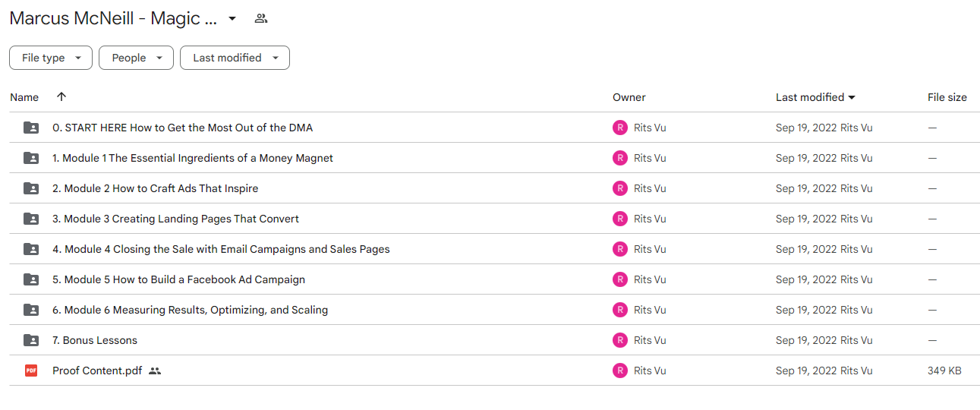Image resolution: width=980 pixels, height=410 pixels.
Task: Toggle the Name sort arrow
Action: pos(61,97)
